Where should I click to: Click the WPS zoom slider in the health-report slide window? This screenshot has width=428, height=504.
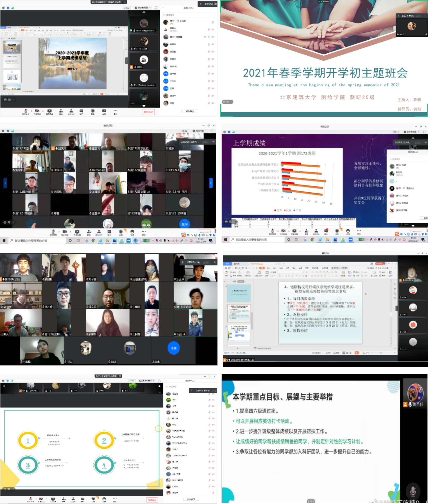point(381,353)
